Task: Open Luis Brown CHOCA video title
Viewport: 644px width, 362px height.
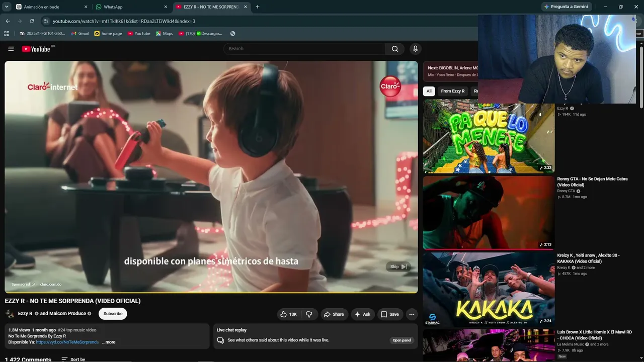Action: click(594, 335)
